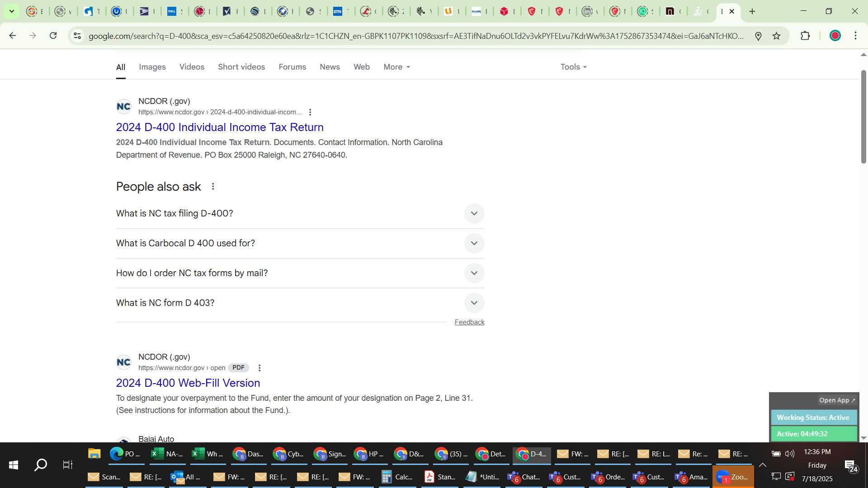This screenshot has width=868, height=488.
Task: Click volume icon in system tray
Action: point(790,454)
